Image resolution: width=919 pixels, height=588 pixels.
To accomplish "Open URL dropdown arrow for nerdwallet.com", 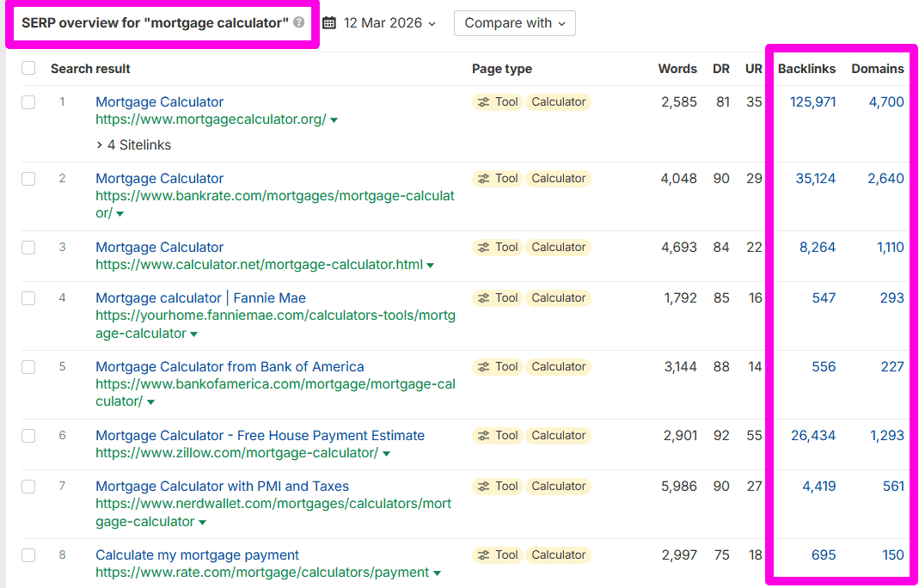I will [202, 523].
